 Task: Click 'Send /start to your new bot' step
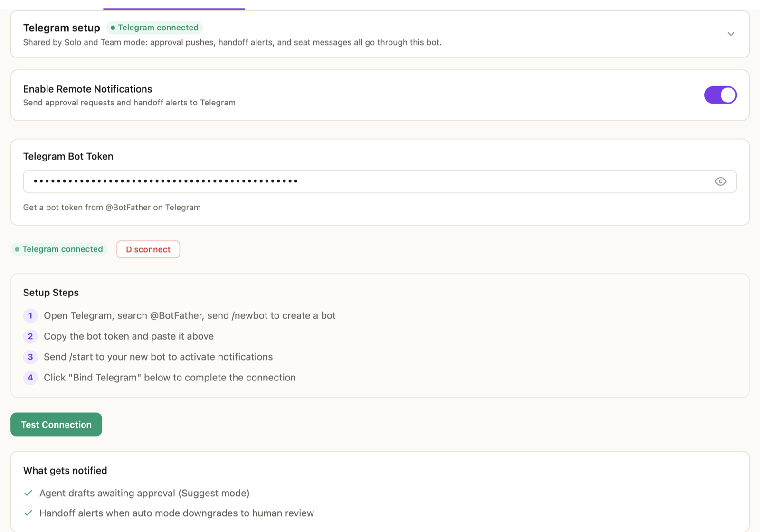click(x=158, y=357)
